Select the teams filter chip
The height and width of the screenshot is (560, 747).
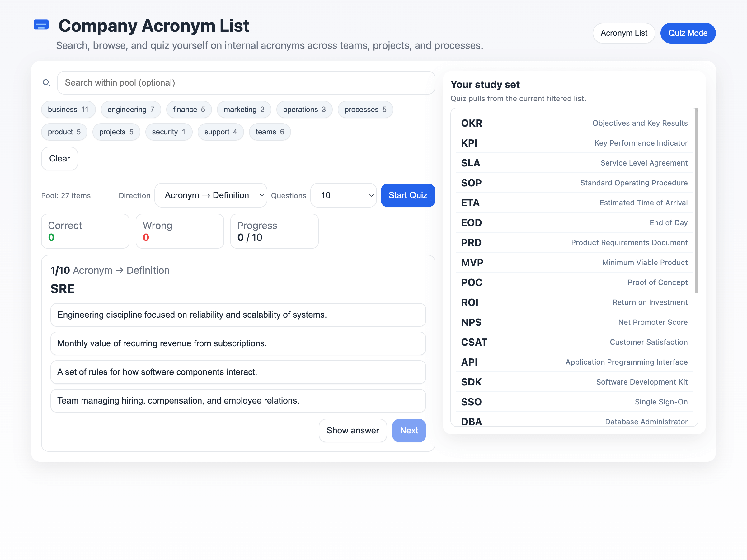click(x=270, y=132)
